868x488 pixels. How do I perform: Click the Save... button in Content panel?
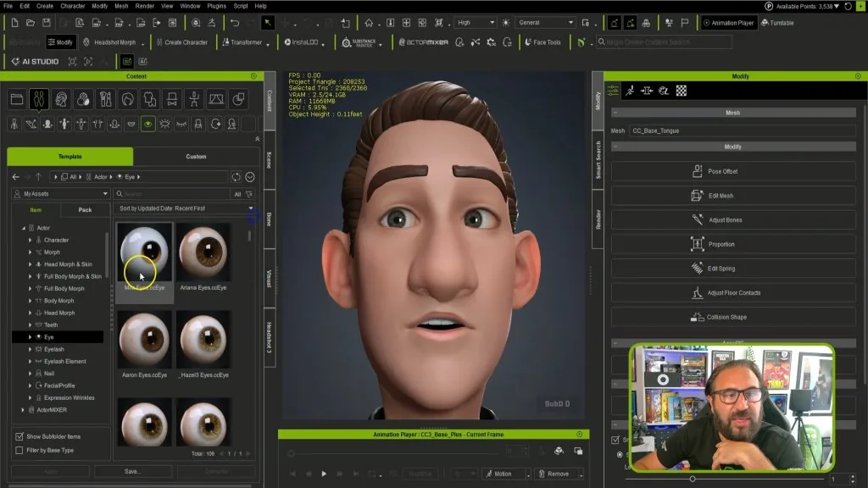[132, 471]
